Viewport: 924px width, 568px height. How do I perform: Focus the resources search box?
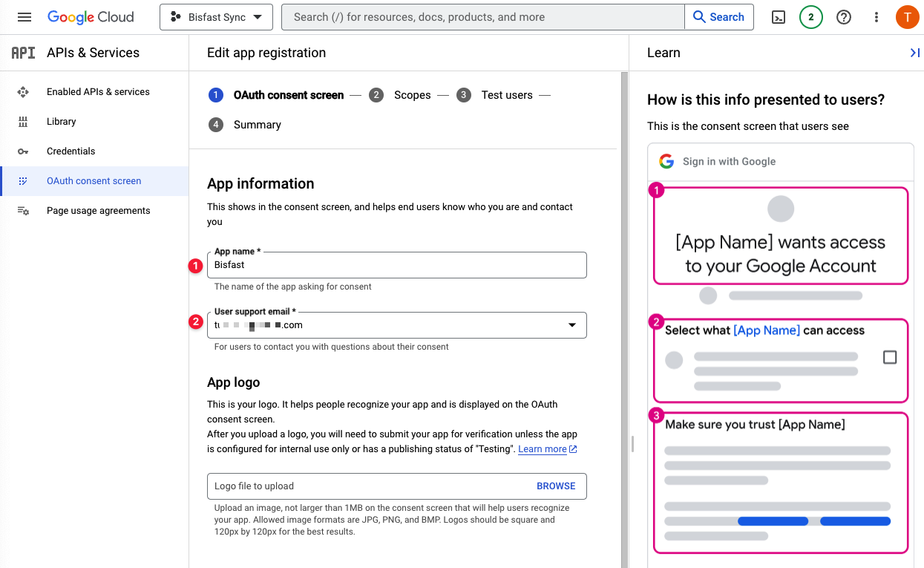pyautogui.click(x=482, y=17)
